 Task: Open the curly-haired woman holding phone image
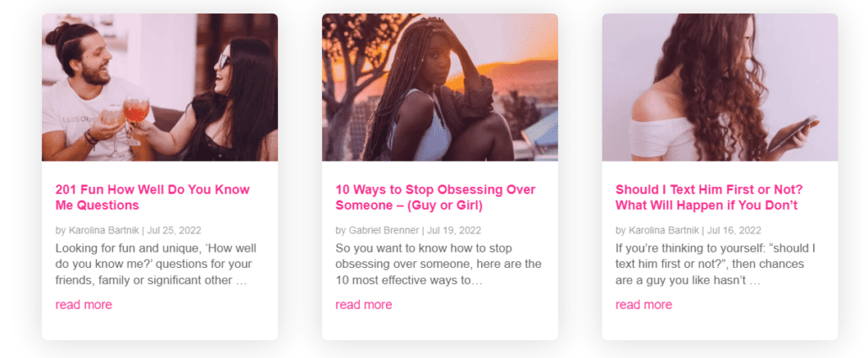(721, 88)
